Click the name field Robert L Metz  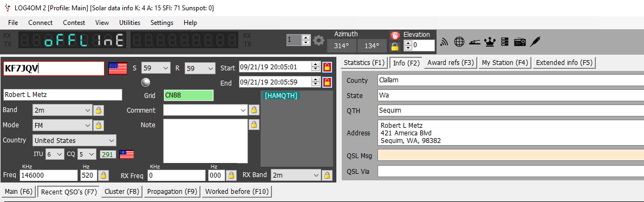[63, 95]
